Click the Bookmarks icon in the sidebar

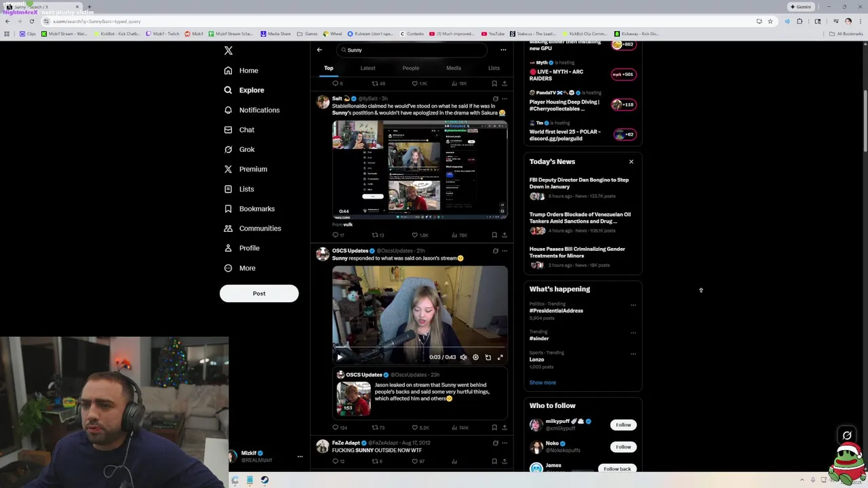(x=228, y=209)
